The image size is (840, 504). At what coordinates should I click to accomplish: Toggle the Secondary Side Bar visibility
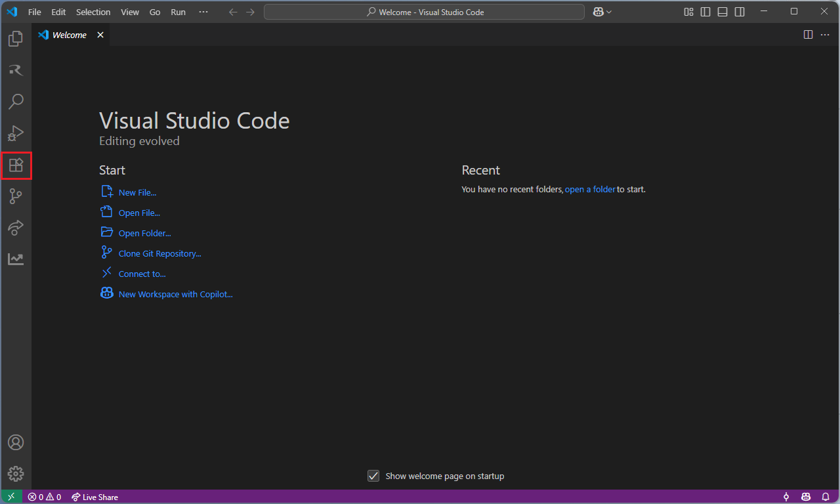740,12
